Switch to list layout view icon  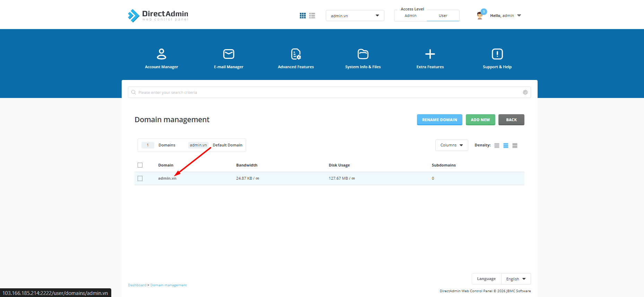[312, 16]
